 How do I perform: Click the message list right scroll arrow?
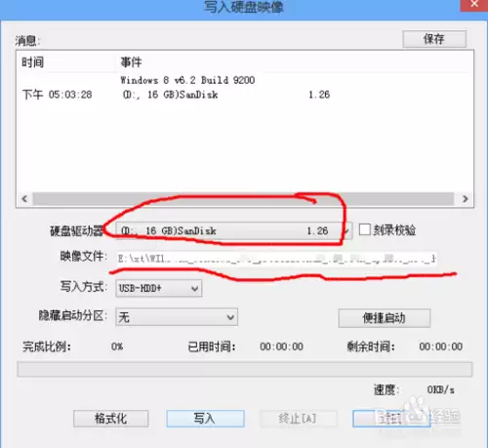click(x=465, y=198)
